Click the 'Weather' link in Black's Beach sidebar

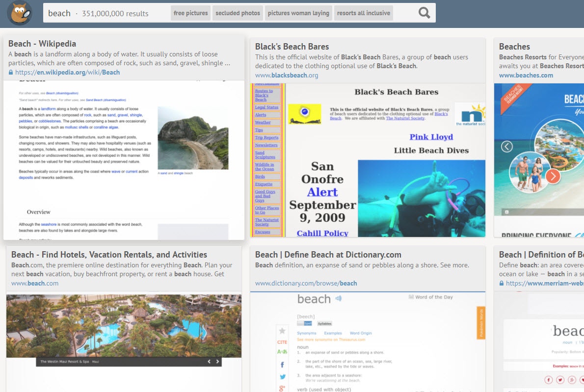point(263,123)
